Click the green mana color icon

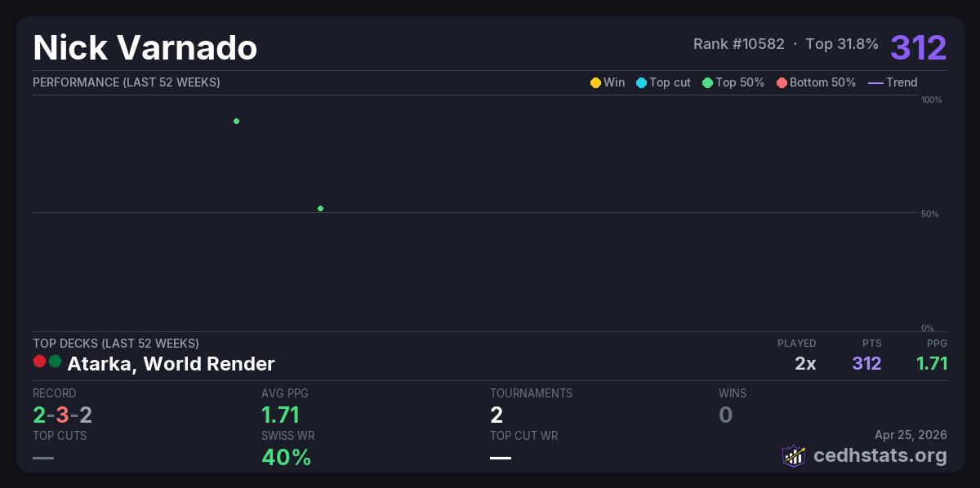click(x=55, y=362)
